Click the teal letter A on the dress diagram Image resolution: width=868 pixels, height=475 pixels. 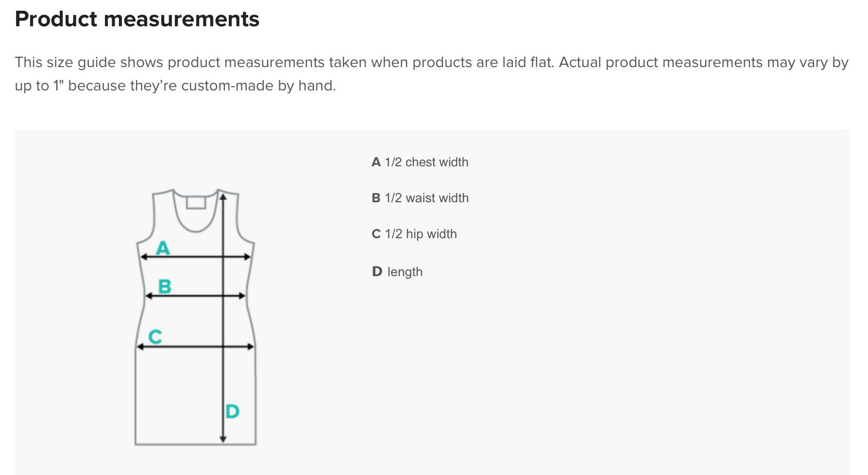(163, 248)
